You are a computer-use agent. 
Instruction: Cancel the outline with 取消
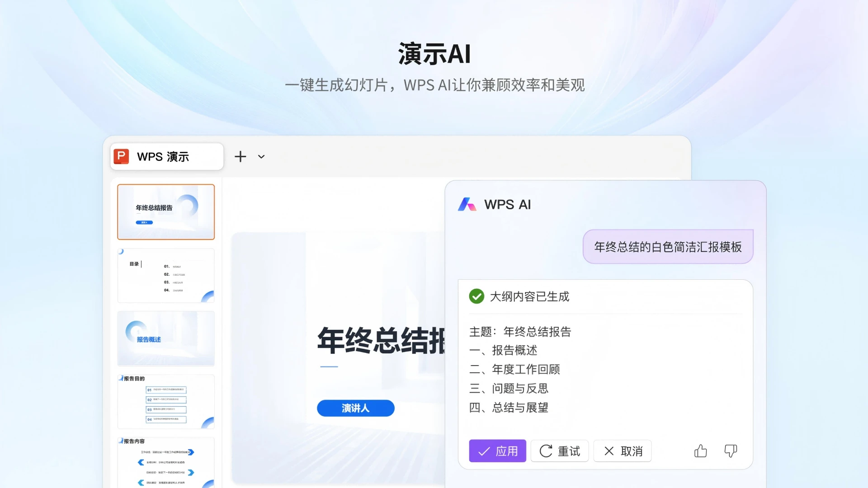point(623,451)
